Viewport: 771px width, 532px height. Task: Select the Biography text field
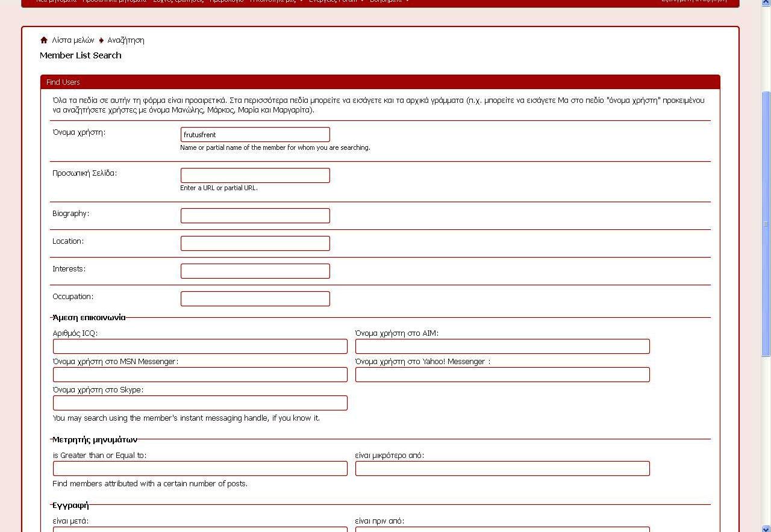coord(255,215)
